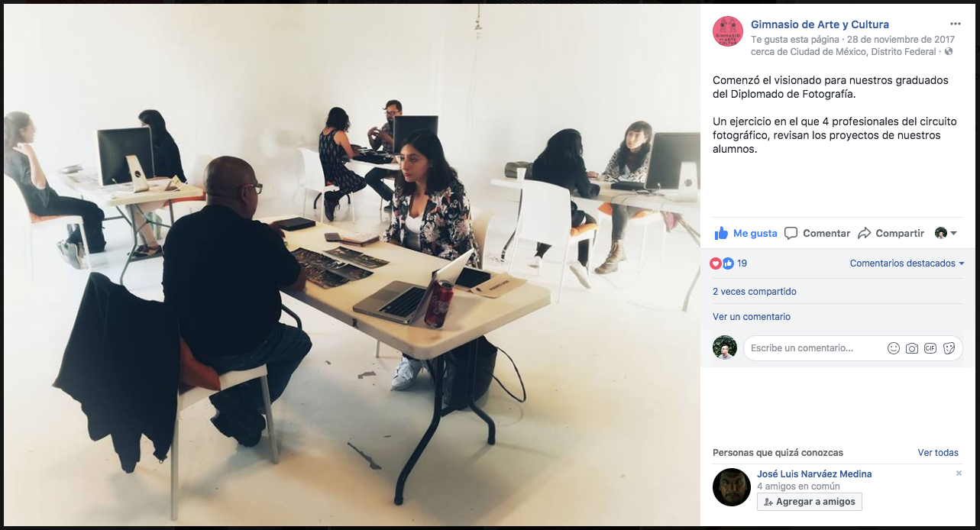The width and height of the screenshot is (980, 530).
Task: Attach a photo using the camera icon
Action: (x=911, y=348)
